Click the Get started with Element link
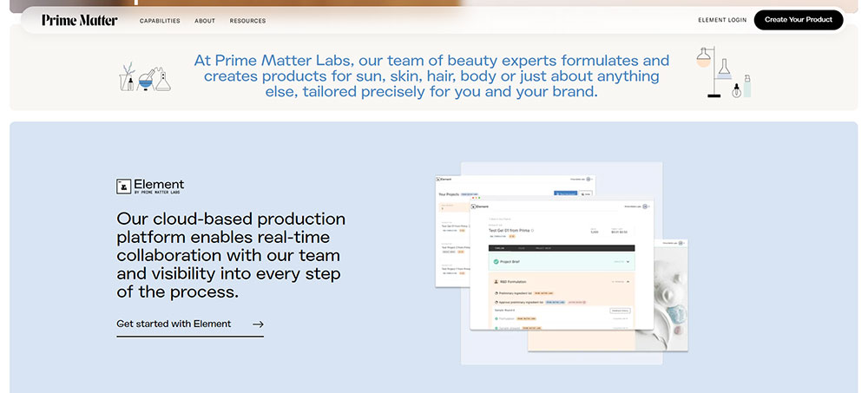868x393 pixels. coord(174,324)
